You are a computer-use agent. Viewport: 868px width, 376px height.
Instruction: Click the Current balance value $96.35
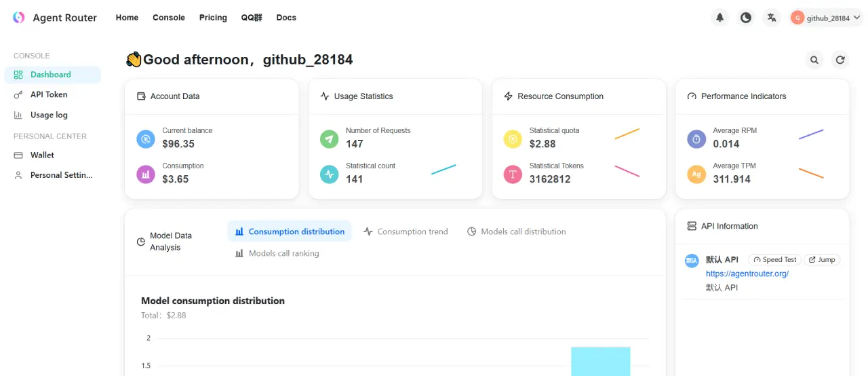tap(178, 144)
